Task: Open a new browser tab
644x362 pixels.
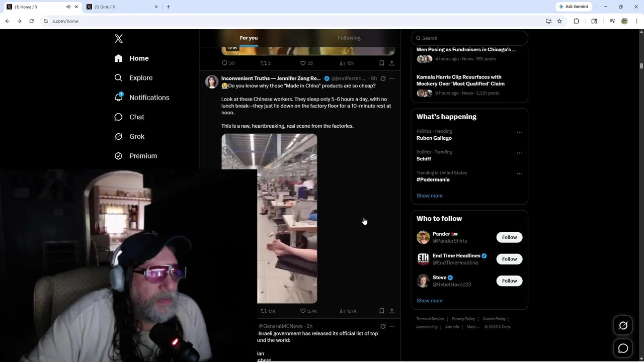Action: tap(168, 7)
